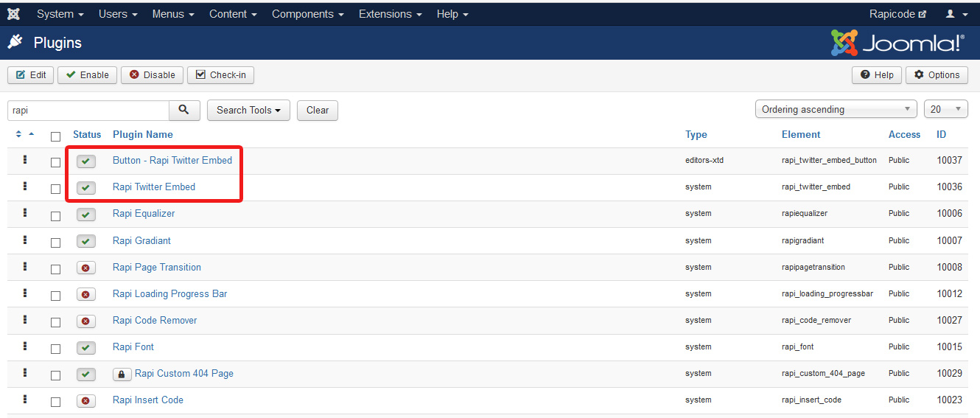The height and width of the screenshot is (418, 980).
Task: Open the user account icon menu
Action: coord(956,14)
